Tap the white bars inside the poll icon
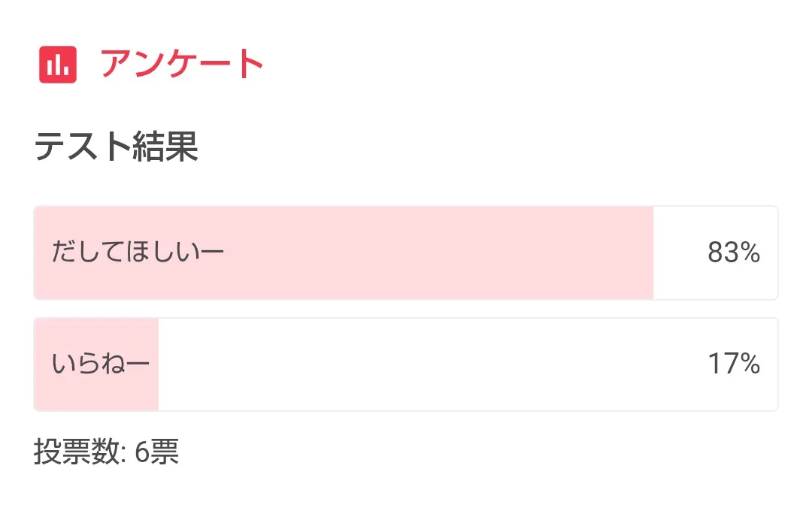 click(58, 67)
